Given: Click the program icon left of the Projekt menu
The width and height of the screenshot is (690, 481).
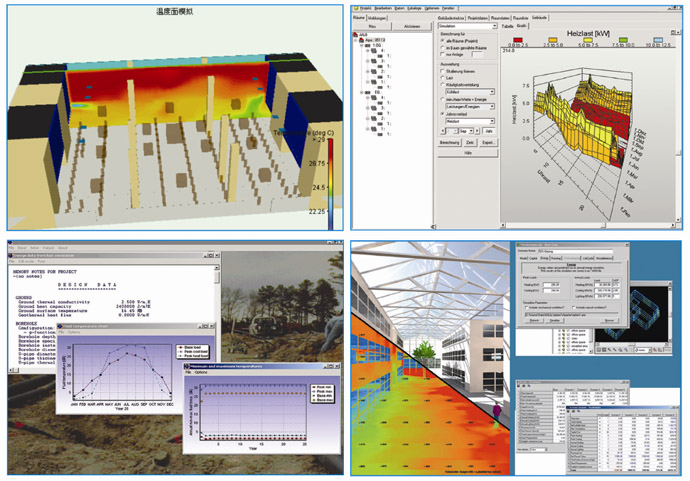Looking at the screenshot, I should coord(356,8).
